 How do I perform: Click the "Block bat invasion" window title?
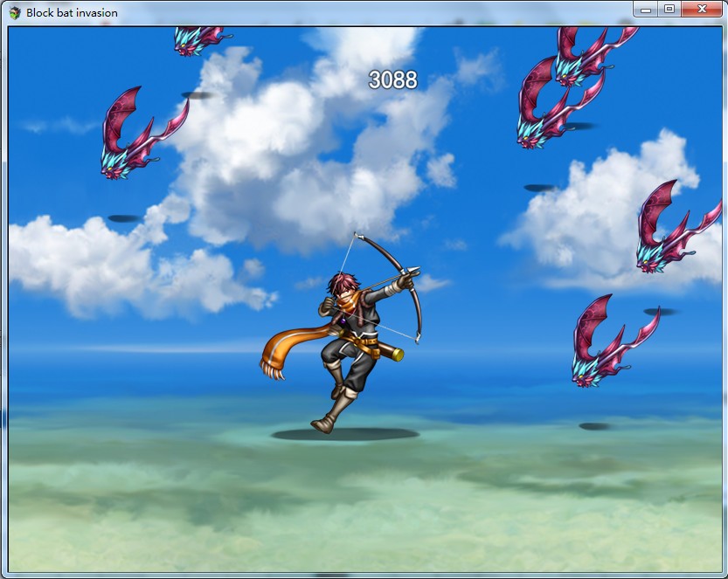coord(72,12)
